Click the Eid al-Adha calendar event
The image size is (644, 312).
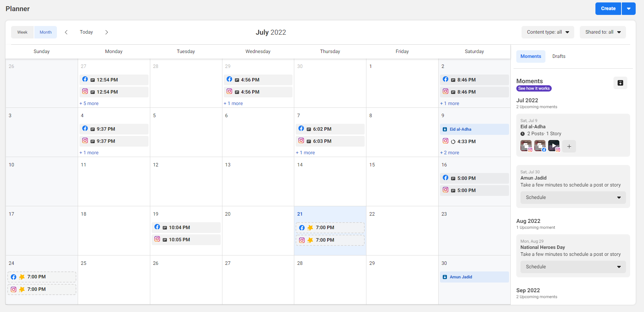coord(474,129)
